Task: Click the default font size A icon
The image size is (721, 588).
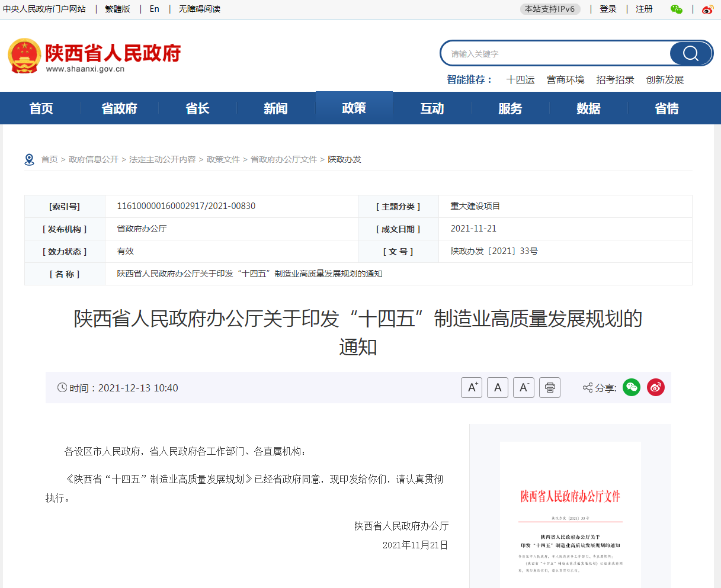Action: point(498,388)
